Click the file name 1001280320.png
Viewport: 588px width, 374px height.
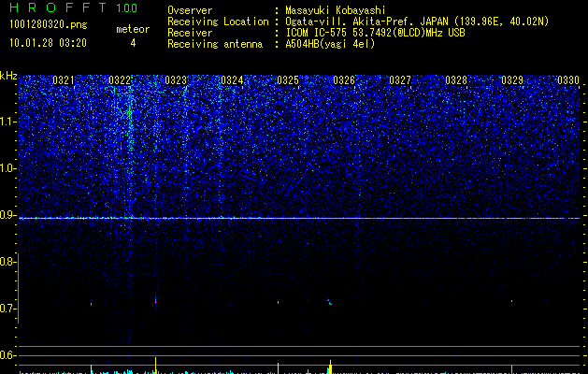tap(49, 24)
